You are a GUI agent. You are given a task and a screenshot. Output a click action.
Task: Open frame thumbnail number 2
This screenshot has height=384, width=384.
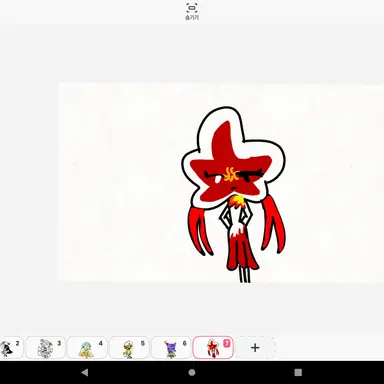11,347
